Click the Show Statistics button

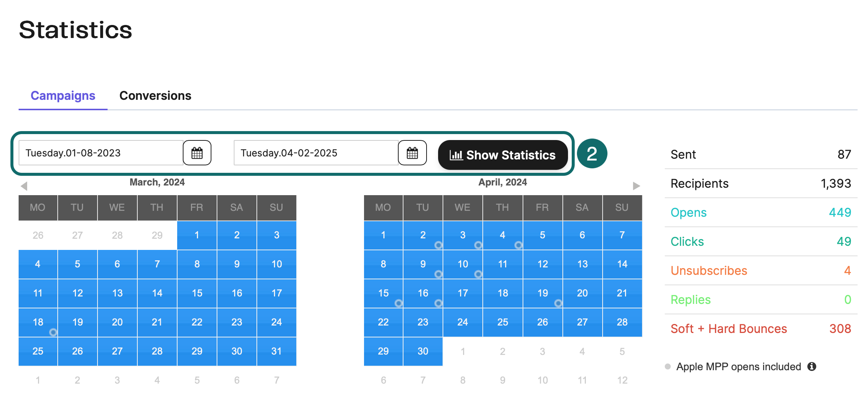click(502, 155)
